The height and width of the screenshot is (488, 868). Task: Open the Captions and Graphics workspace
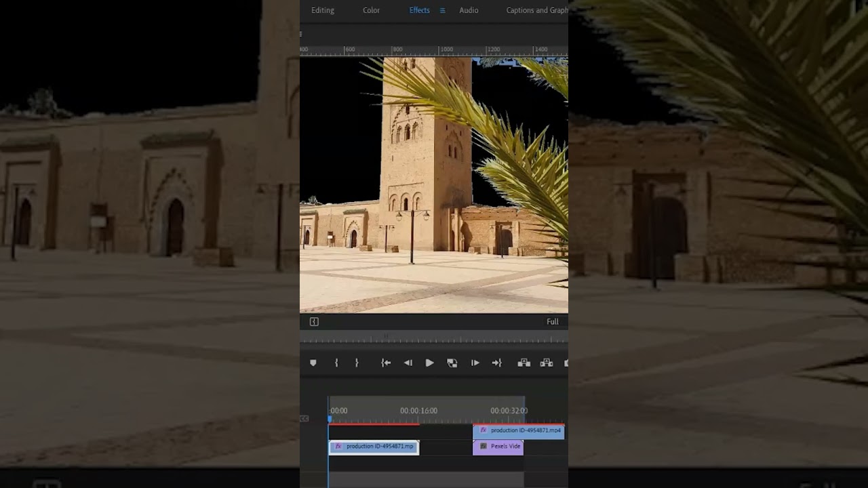pos(537,10)
